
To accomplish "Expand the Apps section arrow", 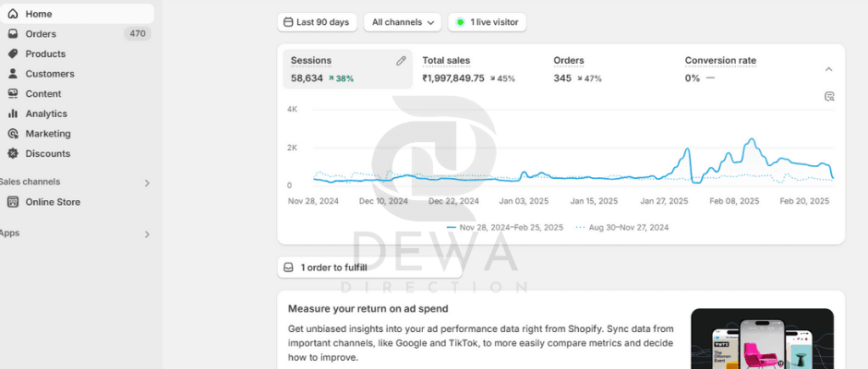I will point(147,234).
